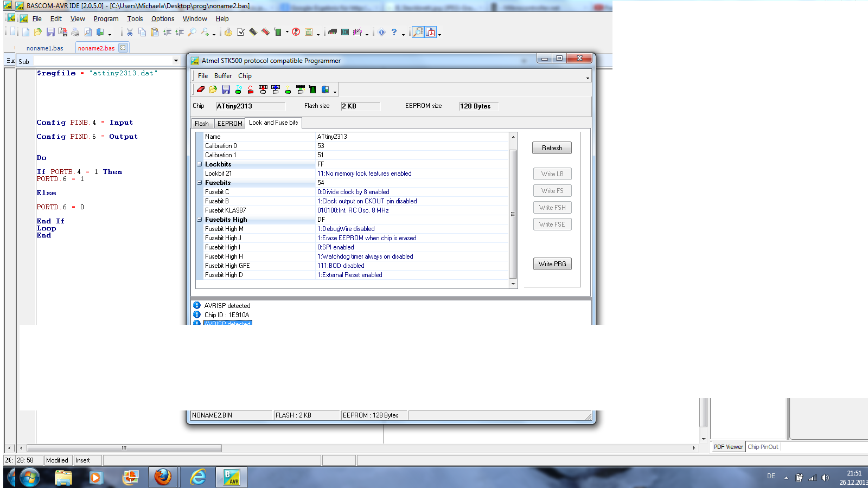Click the Refresh button
Viewport: 868px width, 488px height.
(552, 148)
